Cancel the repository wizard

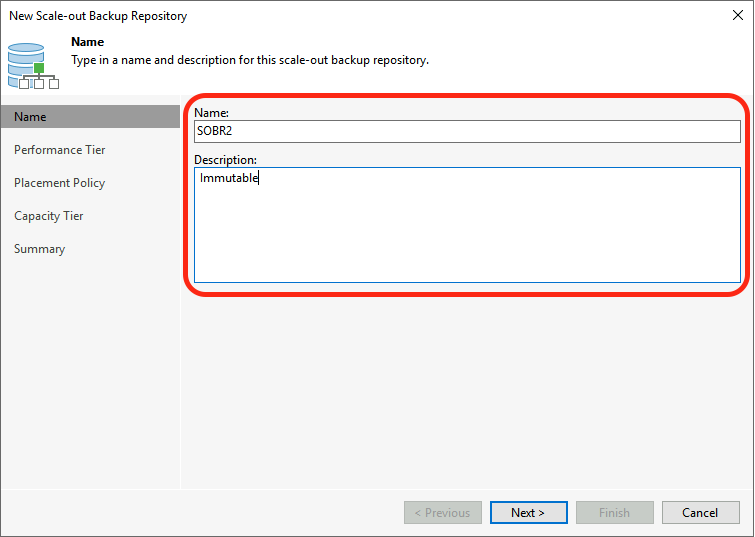point(701,512)
